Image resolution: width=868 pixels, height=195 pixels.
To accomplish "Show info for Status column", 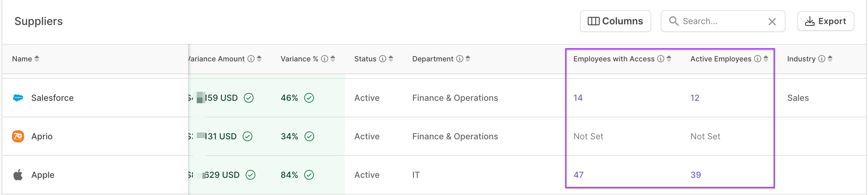I will (382, 59).
